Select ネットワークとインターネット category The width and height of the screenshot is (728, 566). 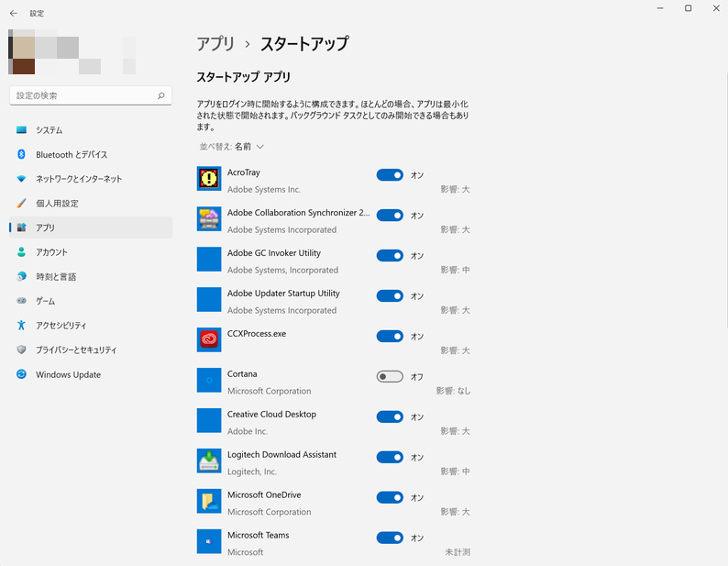(x=91, y=179)
